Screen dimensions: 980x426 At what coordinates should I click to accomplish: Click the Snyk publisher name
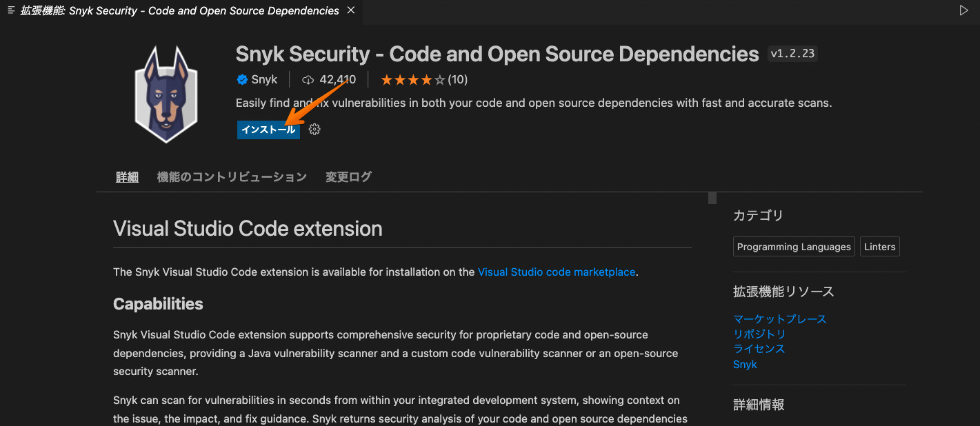click(264, 80)
